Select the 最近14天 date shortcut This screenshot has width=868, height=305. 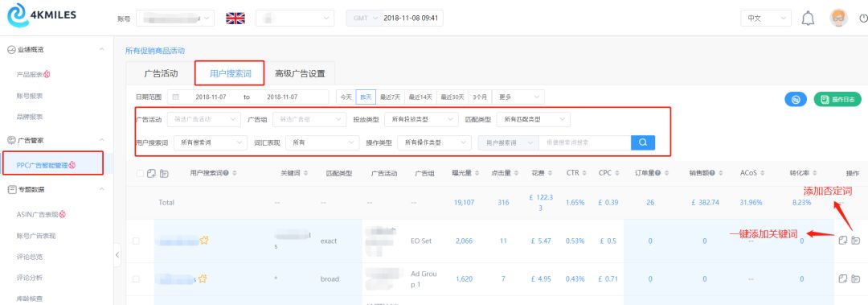point(420,97)
